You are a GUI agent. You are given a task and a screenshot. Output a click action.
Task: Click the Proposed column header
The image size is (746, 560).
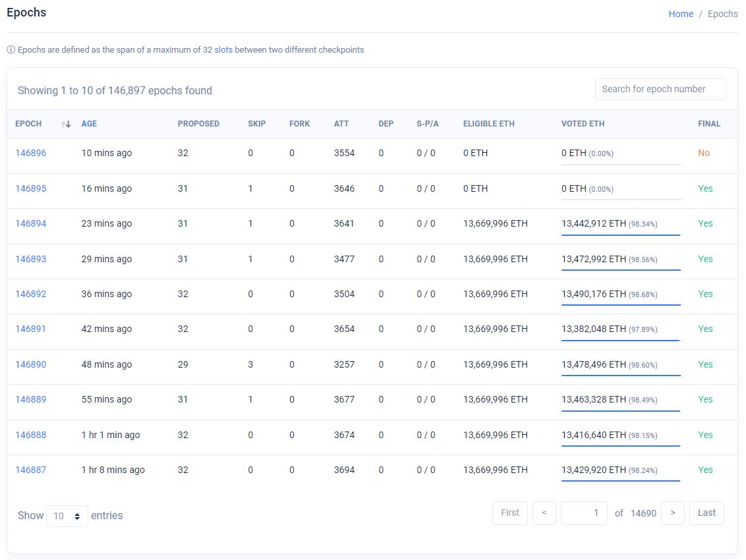pyautogui.click(x=198, y=124)
